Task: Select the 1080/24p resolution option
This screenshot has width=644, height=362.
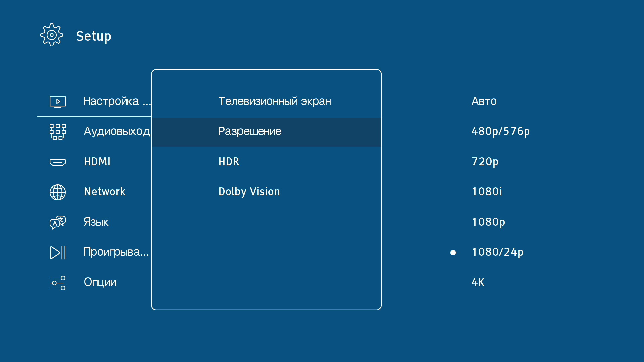Action: click(497, 252)
